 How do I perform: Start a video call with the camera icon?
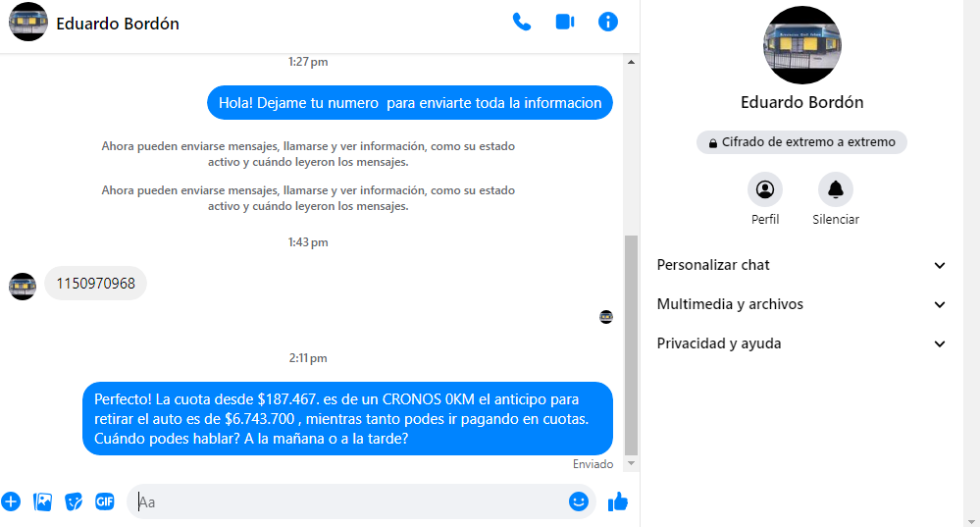click(564, 22)
